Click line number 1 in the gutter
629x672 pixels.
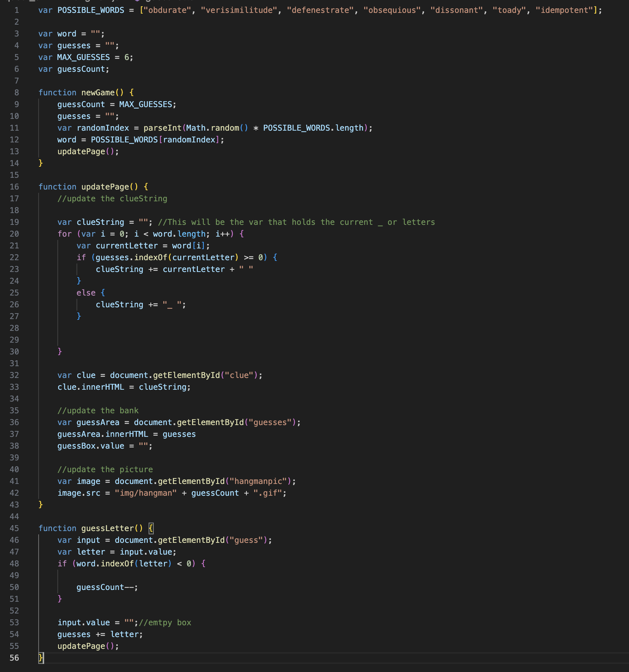coord(16,10)
